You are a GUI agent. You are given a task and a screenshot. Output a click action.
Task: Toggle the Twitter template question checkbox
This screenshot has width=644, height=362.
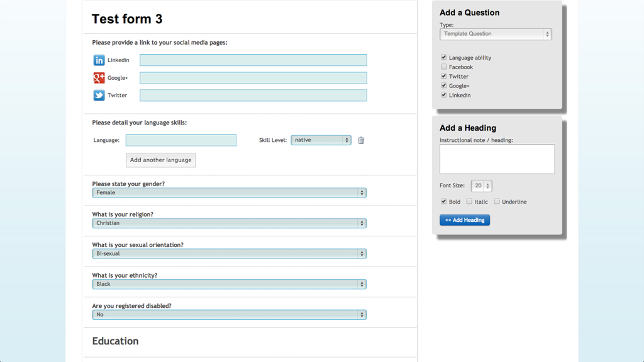click(x=443, y=76)
